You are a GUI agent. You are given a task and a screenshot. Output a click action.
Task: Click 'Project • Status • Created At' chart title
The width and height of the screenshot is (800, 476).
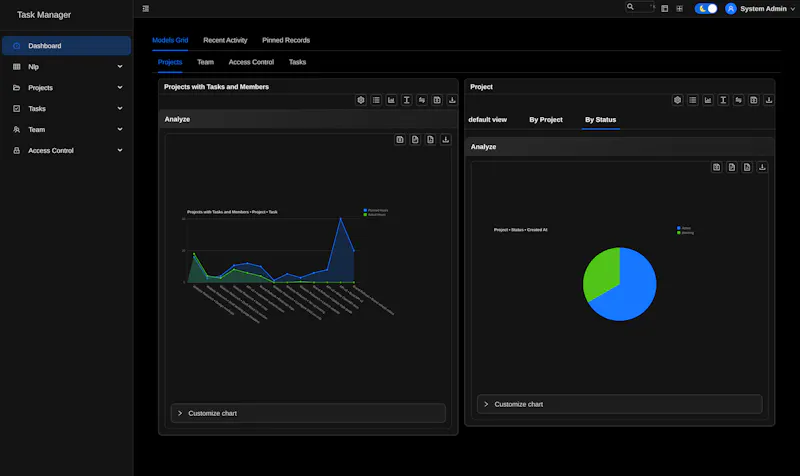point(520,230)
